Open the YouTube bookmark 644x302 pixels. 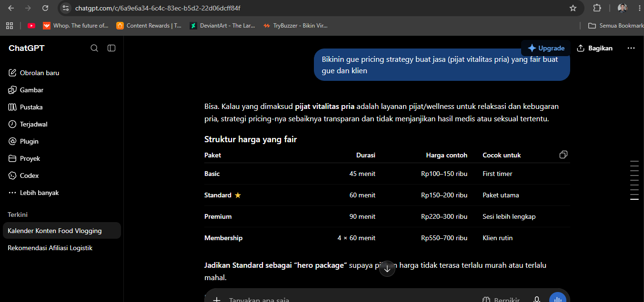tap(31, 26)
